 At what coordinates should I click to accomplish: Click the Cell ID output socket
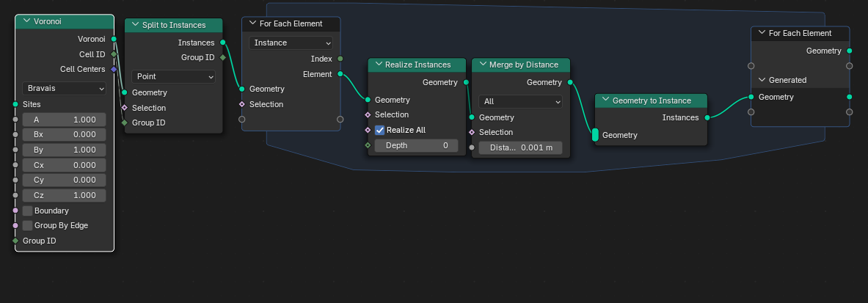pos(114,54)
